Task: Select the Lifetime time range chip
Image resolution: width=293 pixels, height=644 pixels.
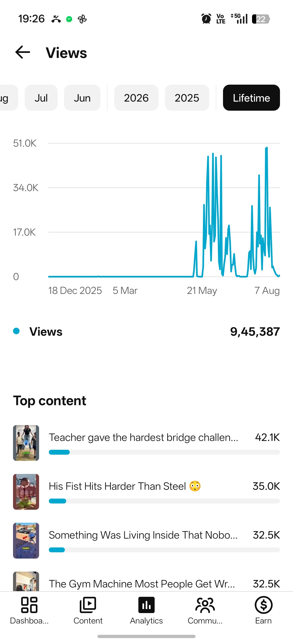Action: coord(251,98)
